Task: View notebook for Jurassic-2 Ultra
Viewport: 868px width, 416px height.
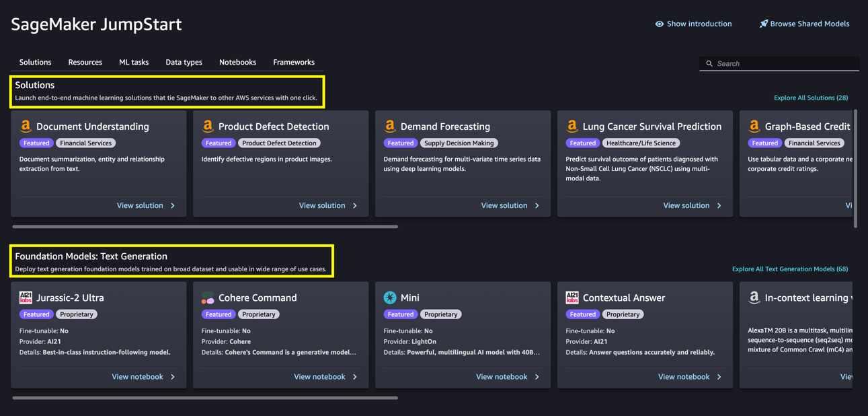Action: tap(143, 377)
